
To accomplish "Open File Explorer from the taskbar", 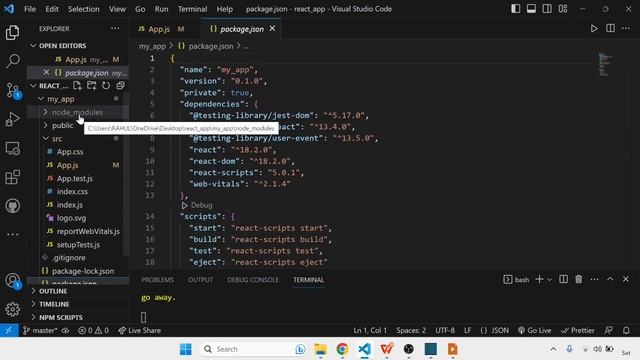I will click(320, 349).
